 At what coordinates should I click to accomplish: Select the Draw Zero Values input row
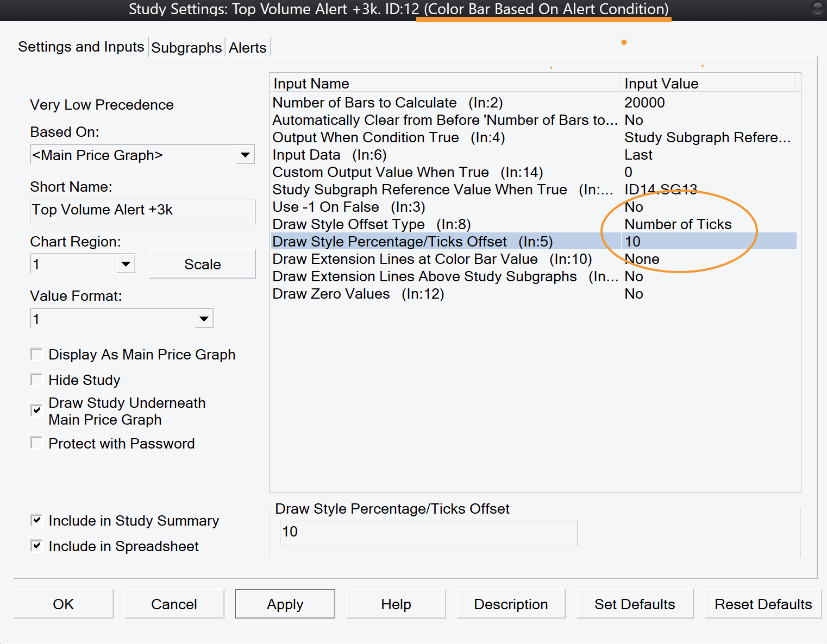point(358,294)
